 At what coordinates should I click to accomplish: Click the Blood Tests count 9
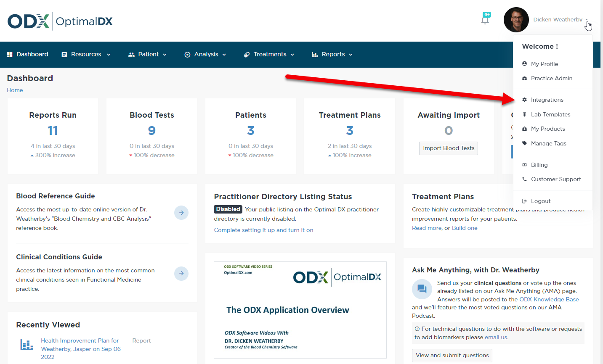click(152, 131)
